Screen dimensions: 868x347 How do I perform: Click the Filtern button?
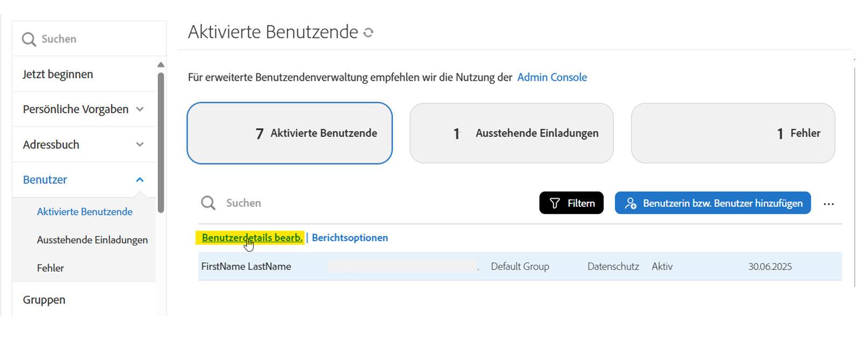tap(571, 203)
